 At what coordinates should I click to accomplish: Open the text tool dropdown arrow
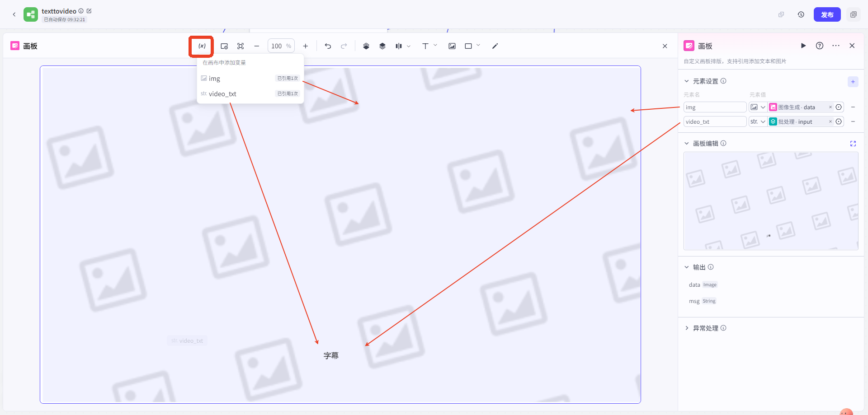tap(435, 46)
